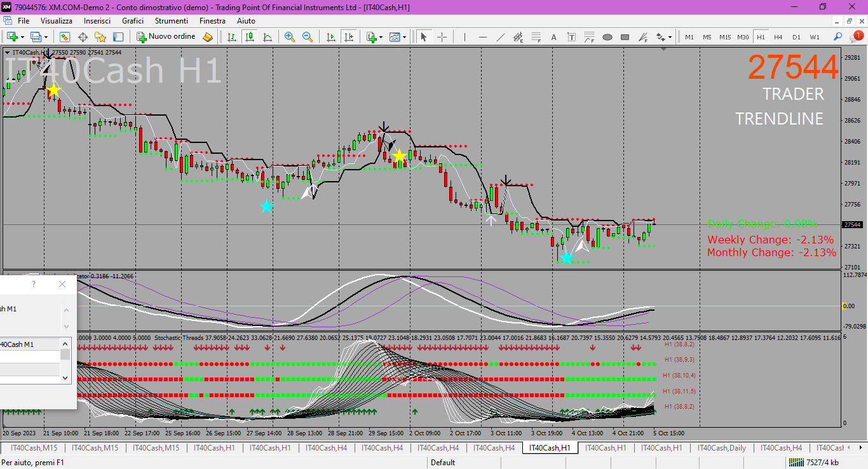Open the MetaEditor book icon
The height and width of the screenshot is (469, 868).
[208, 37]
